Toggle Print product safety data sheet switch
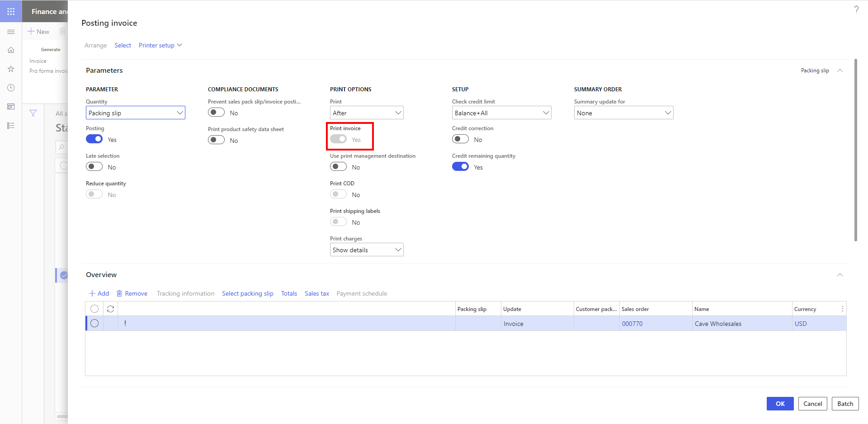 point(216,140)
